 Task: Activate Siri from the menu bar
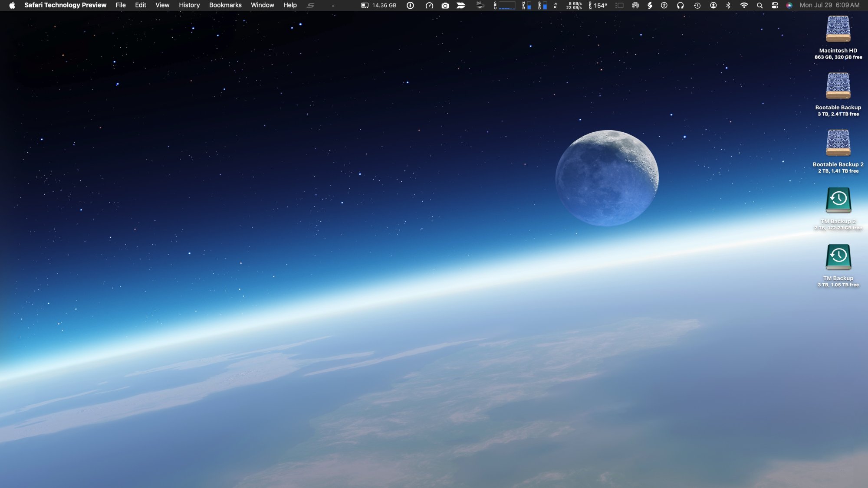pyautogui.click(x=789, y=6)
